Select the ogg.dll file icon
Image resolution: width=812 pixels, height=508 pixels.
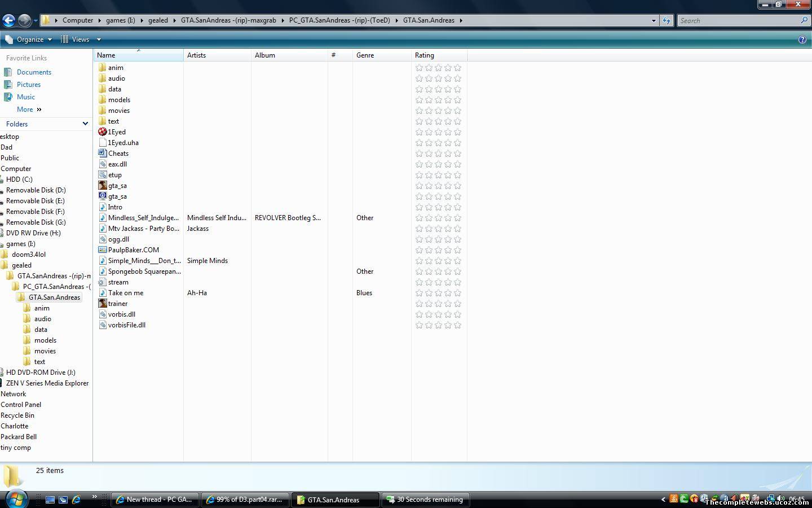103,239
